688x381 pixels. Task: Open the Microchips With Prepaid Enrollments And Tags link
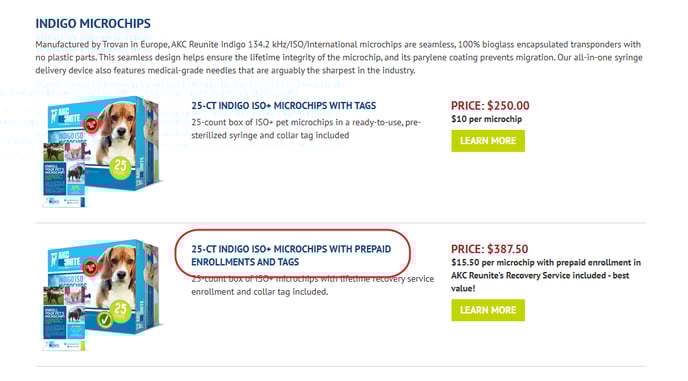coord(291,255)
